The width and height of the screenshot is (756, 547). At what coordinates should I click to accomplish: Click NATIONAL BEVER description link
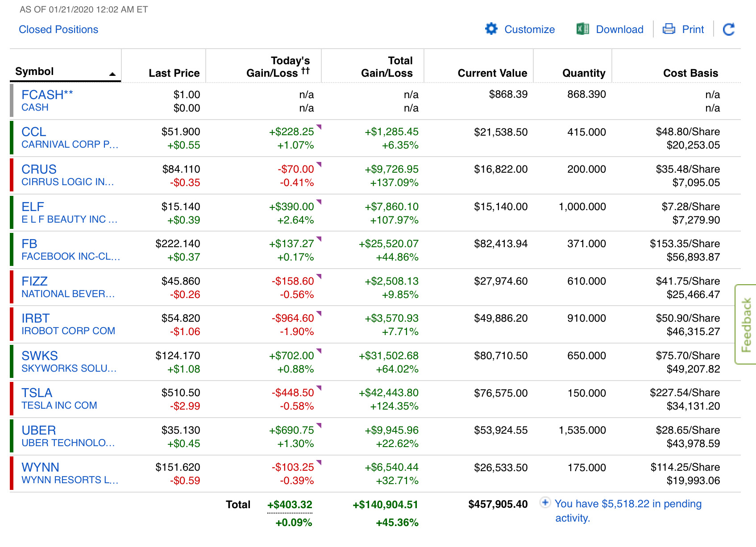tap(68, 294)
